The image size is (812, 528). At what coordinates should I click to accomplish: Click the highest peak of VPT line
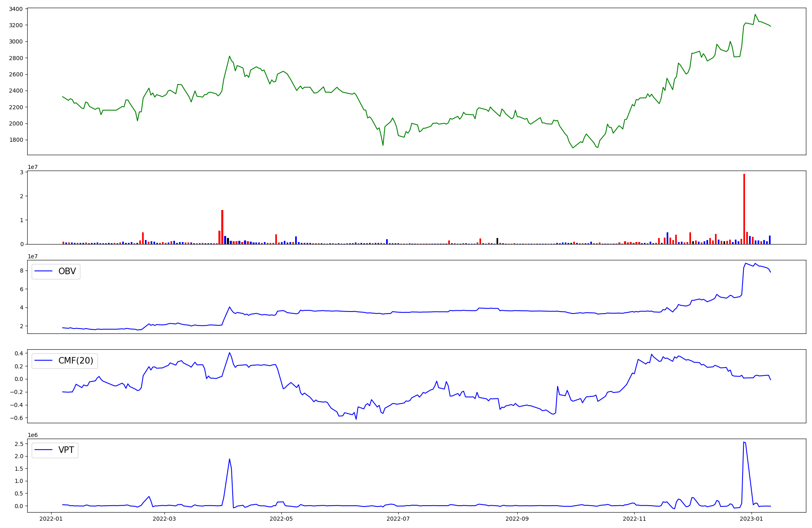tap(744, 442)
